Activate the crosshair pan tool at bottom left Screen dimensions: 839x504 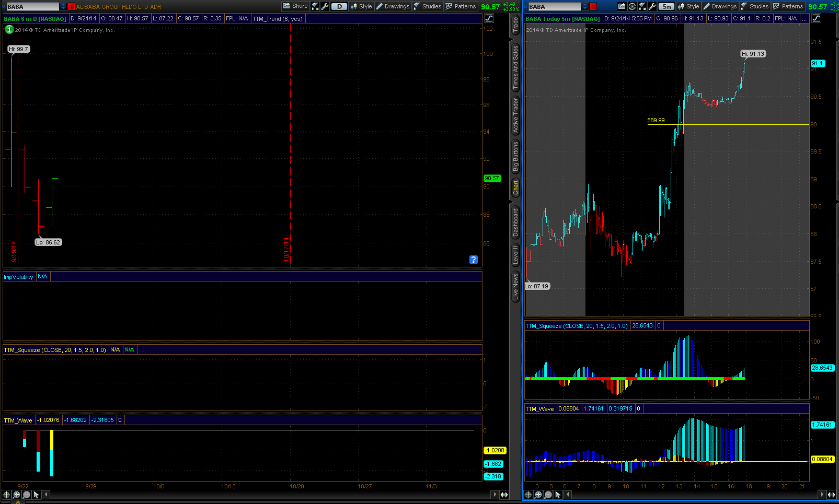point(6,495)
